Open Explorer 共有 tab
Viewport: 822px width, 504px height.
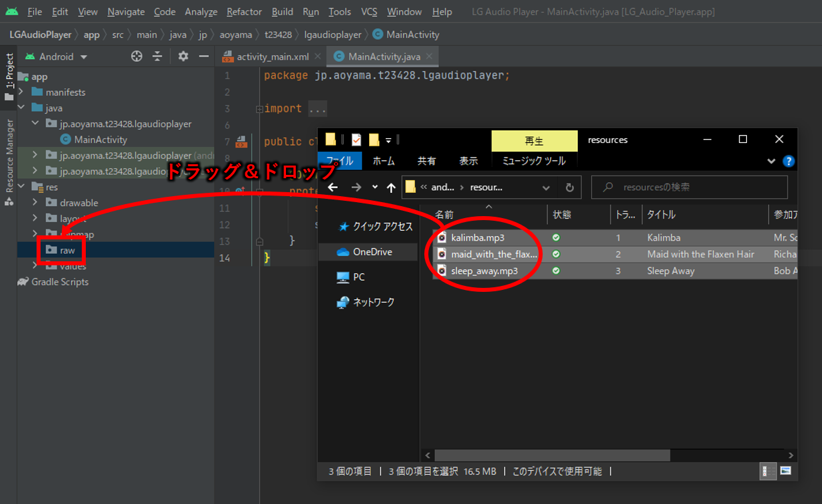tap(427, 161)
